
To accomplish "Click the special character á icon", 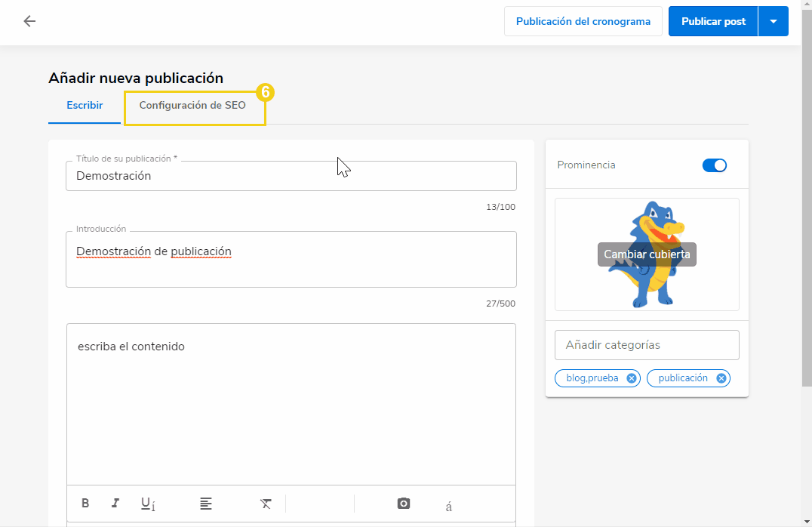I will 448,507.
